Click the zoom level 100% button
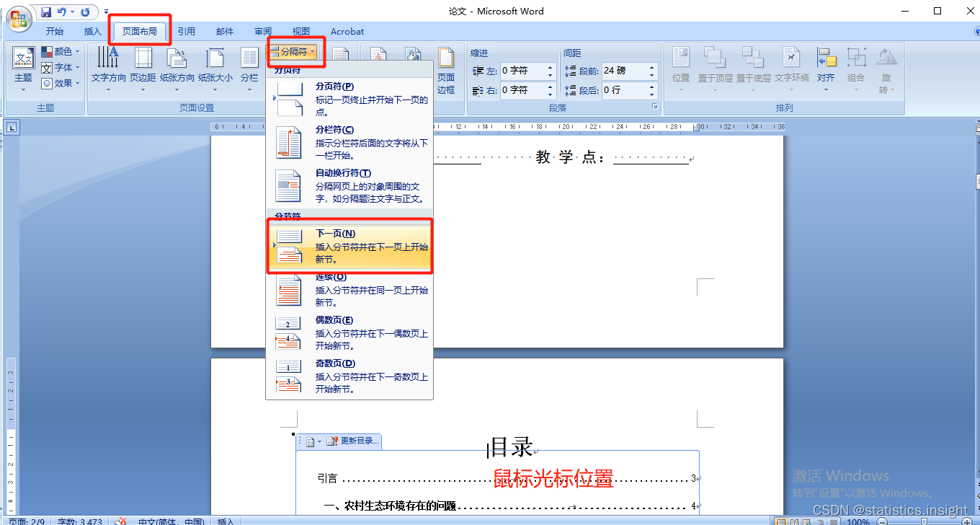The width and height of the screenshot is (980, 525). click(x=857, y=521)
